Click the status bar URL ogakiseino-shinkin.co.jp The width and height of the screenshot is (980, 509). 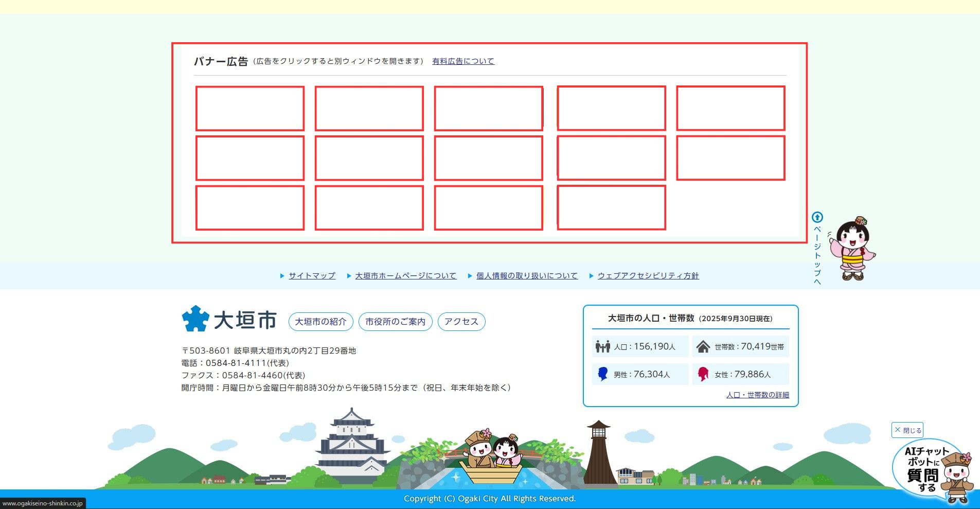[42, 503]
